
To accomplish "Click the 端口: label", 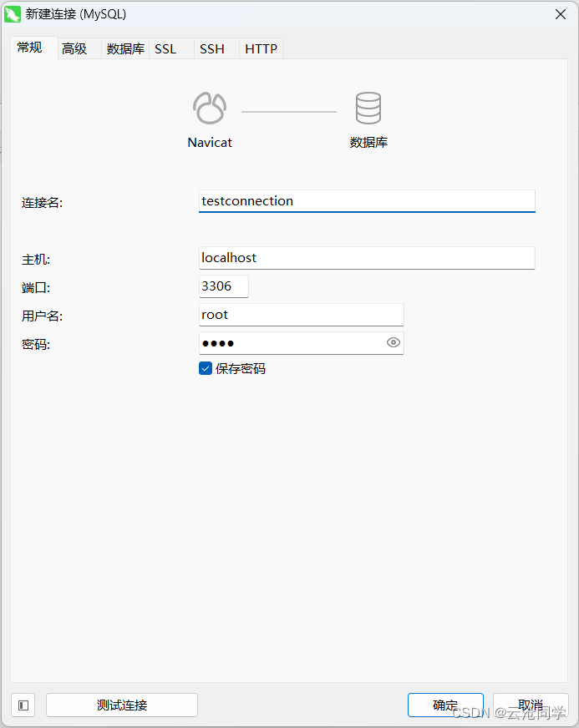I will point(36,288).
